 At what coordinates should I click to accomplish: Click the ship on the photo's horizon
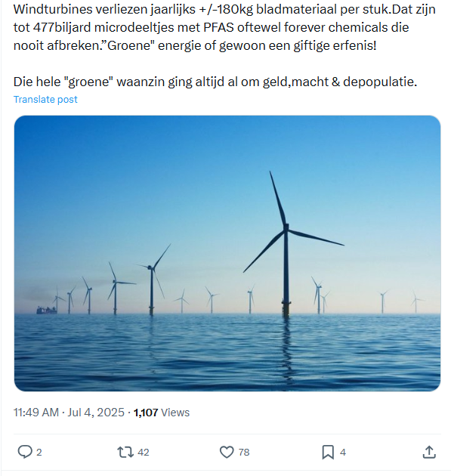click(x=46, y=310)
